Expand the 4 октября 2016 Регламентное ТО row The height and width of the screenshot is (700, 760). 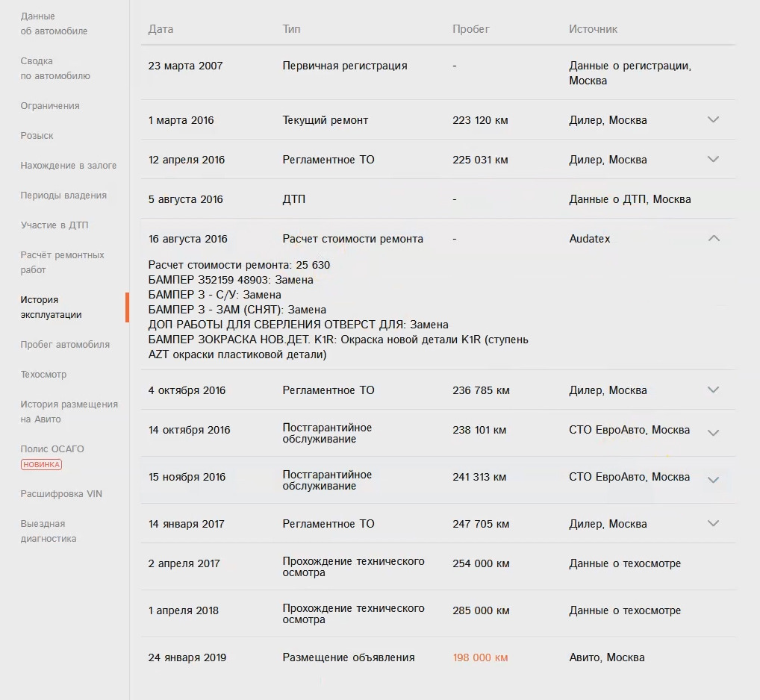point(713,390)
